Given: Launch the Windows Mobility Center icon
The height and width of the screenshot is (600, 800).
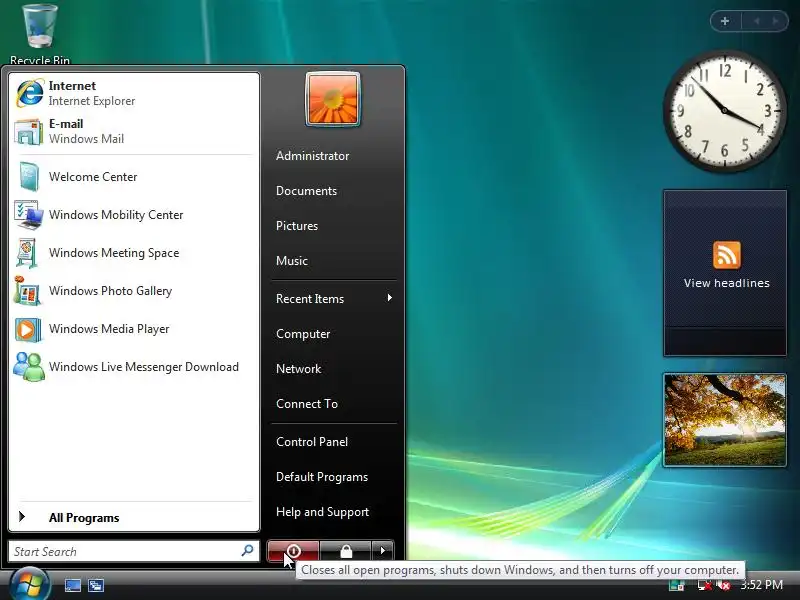Looking at the screenshot, I should (29, 215).
